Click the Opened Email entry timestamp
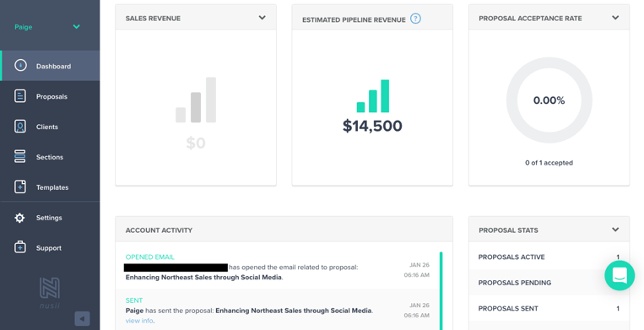The width and height of the screenshot is (644, 330). coord(417,270)
